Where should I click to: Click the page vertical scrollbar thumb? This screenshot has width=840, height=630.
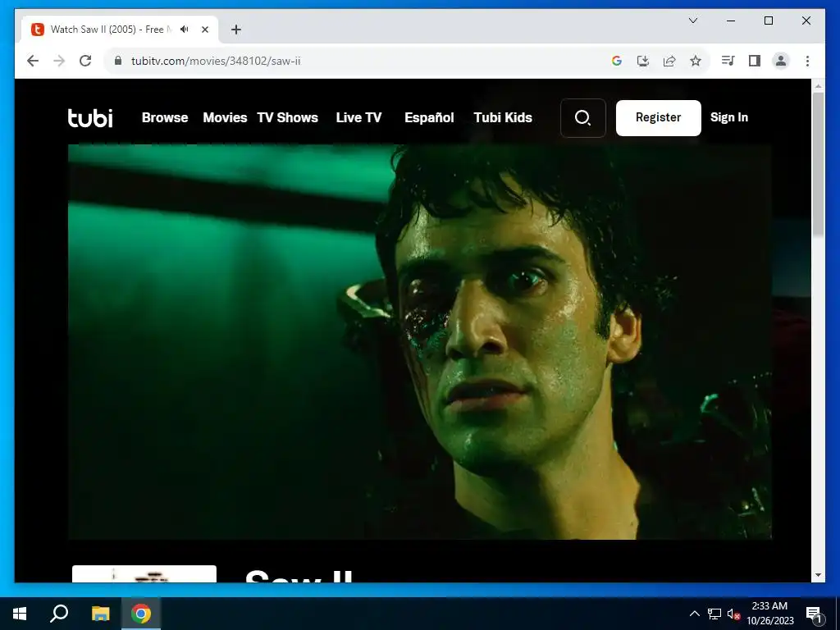click(818, 163)
